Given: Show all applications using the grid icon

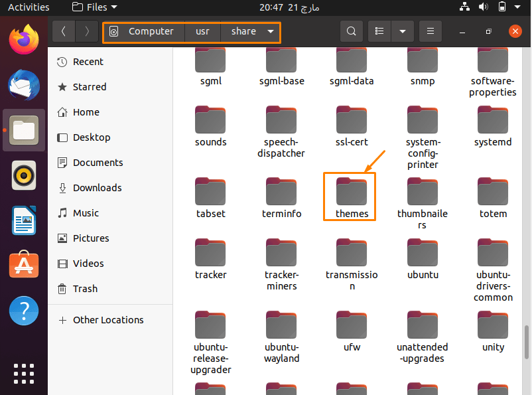Looking at the screenshot, I should [x=23, y=373].
